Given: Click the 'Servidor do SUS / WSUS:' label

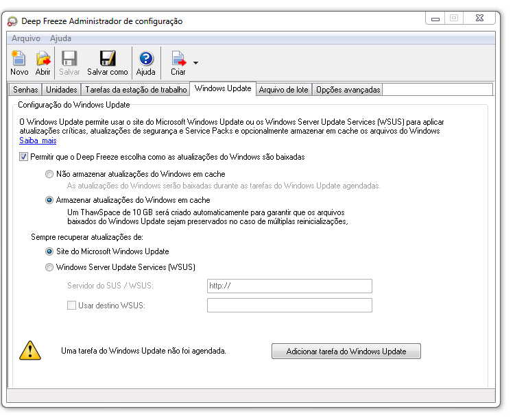Looking at the screenshot, I should click(x=110, y=286).
